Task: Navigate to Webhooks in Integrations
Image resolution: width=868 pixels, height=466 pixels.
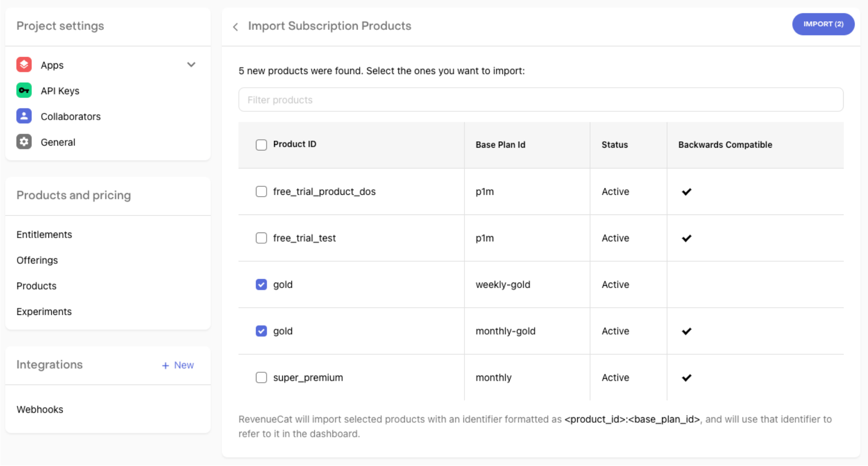Action: [40, 409]
